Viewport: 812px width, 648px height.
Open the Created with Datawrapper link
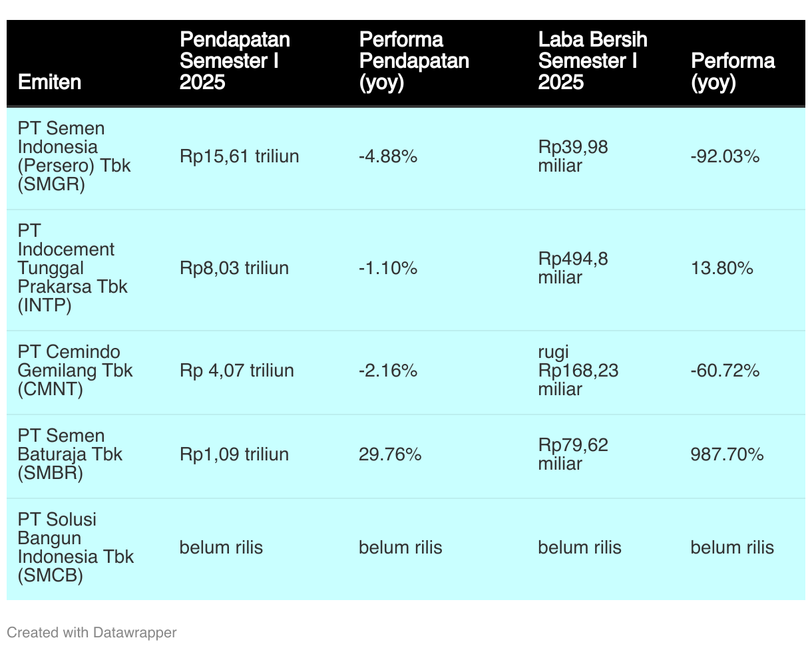pos(92,632)
